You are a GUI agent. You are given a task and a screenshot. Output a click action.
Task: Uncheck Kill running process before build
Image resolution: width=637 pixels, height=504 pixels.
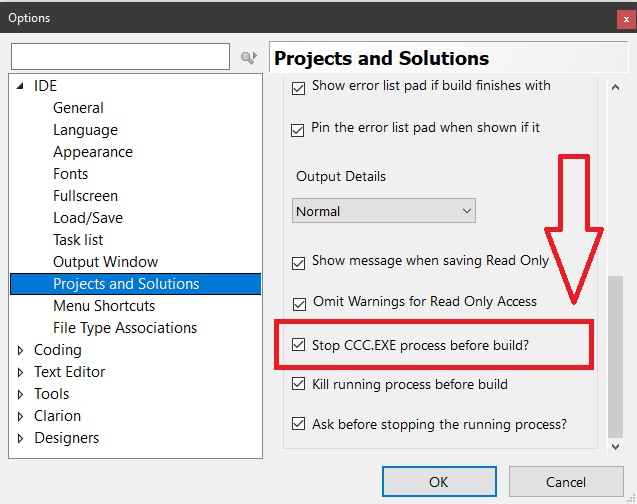[298, 385]
